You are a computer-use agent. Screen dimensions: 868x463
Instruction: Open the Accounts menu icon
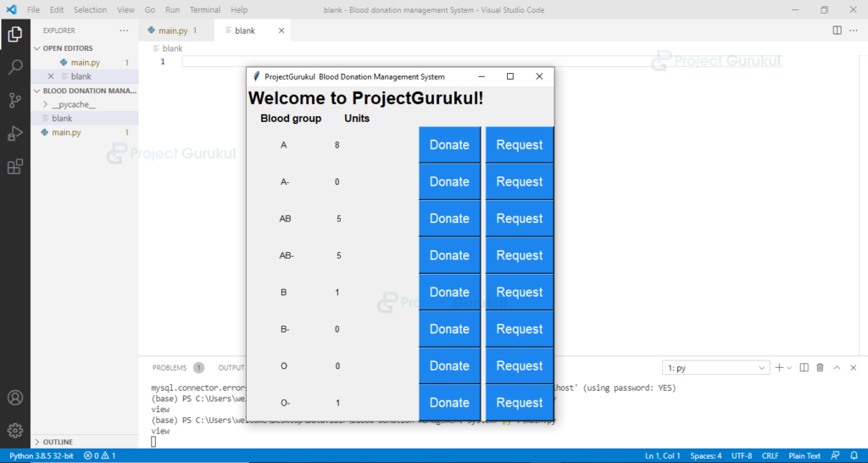(x=15, y=398)
